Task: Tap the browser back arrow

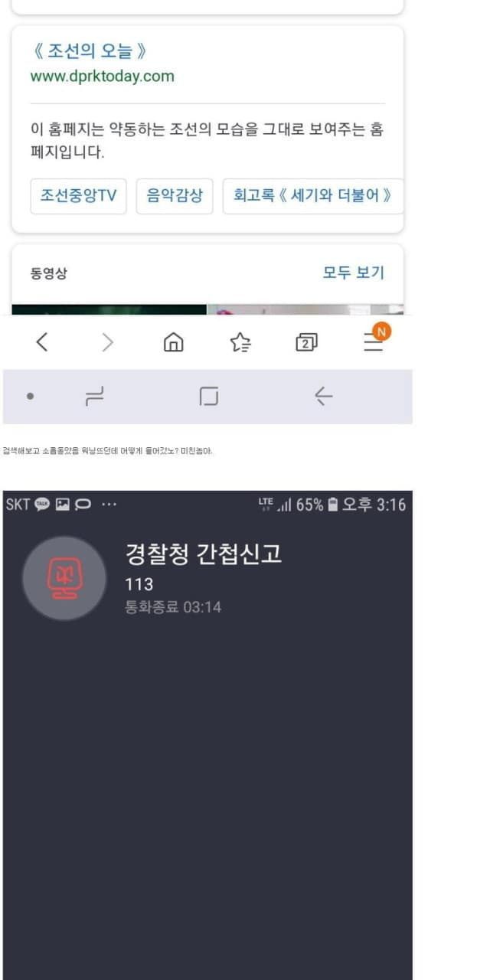Action: tap(42, 343)
